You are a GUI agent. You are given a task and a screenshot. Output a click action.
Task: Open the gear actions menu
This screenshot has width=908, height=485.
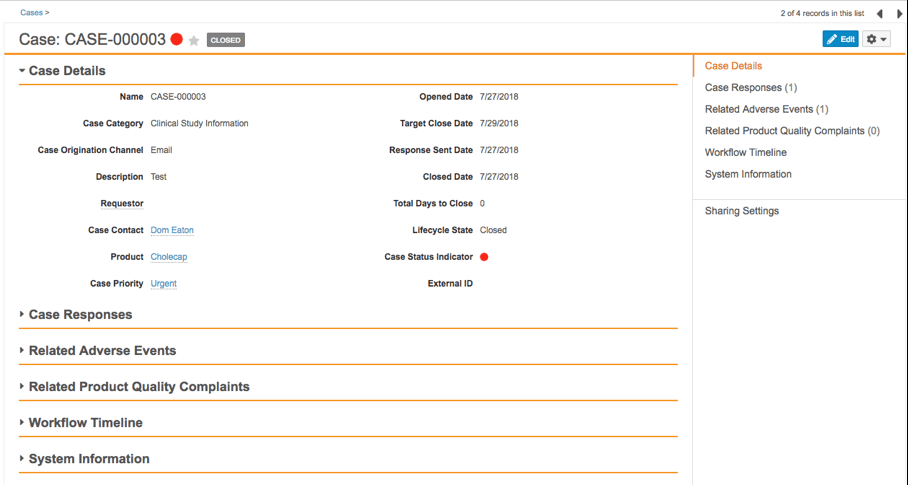point(876,39)
